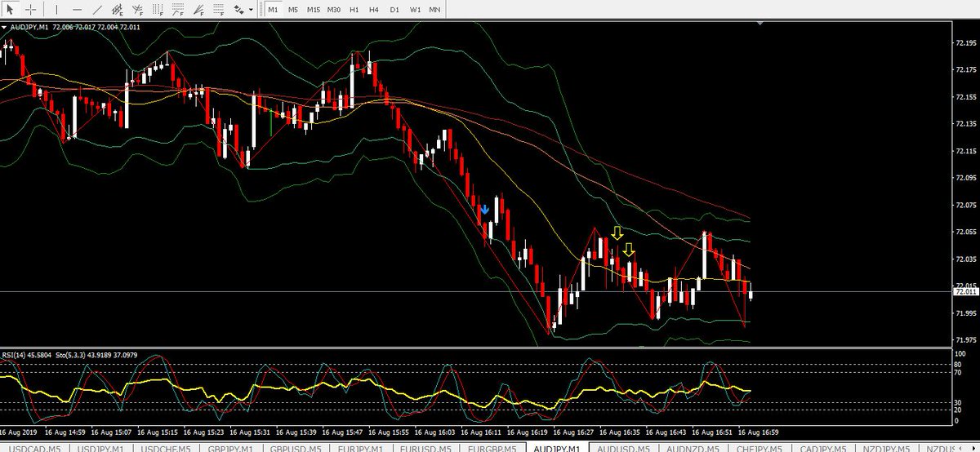The image size is (980, 452).
Task: Open the USDCAD,M5 chart tab
Action: coord(33,446)
